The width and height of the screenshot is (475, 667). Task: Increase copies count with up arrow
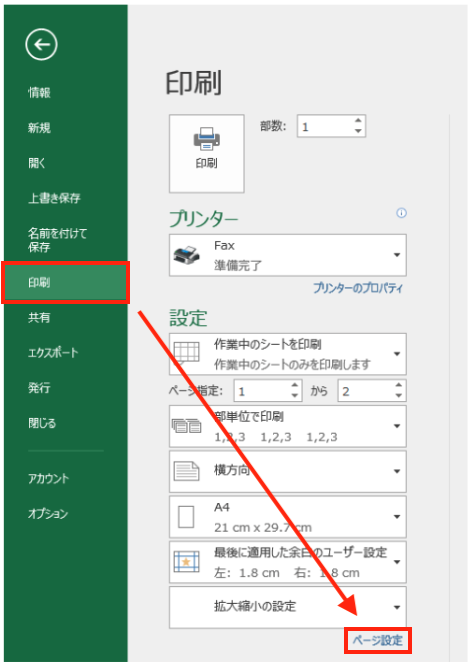(x=358, y=121)
